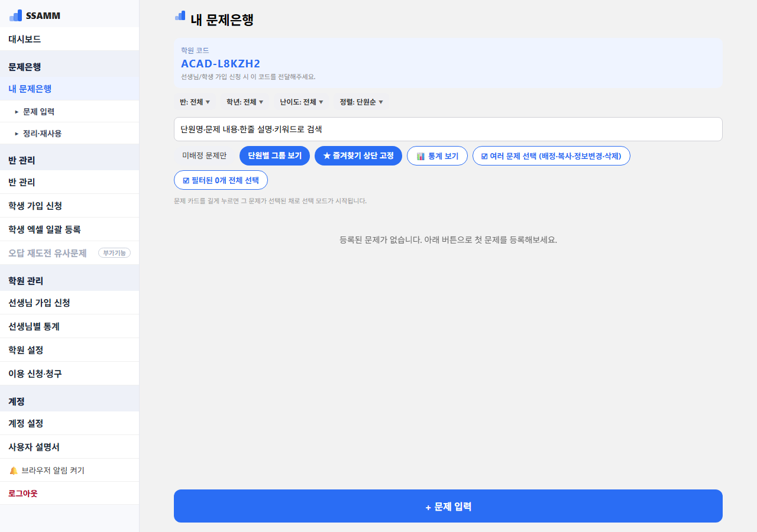
Task: Open 학생 엑셀 일괄 등록
Action: [69, 229]
